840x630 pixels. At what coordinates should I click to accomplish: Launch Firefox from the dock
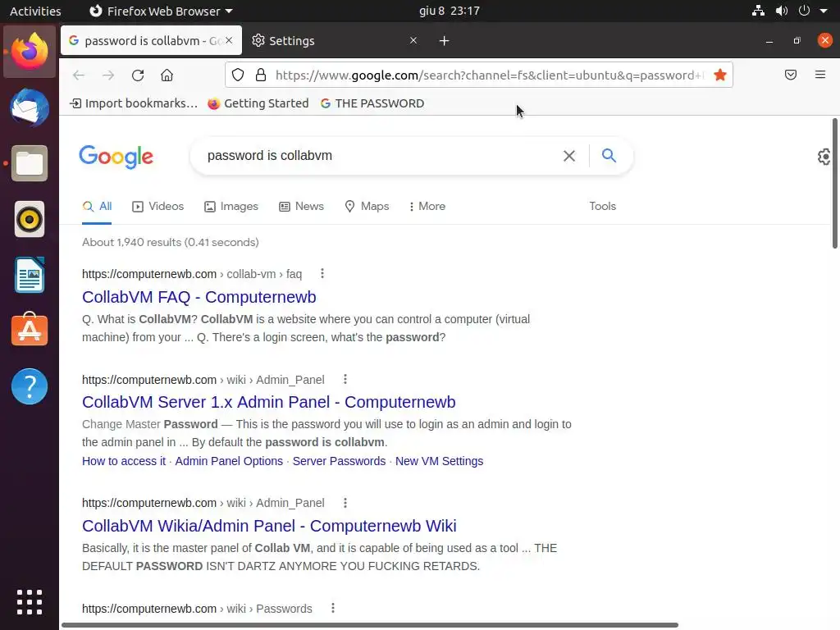(x=30, y=52)
